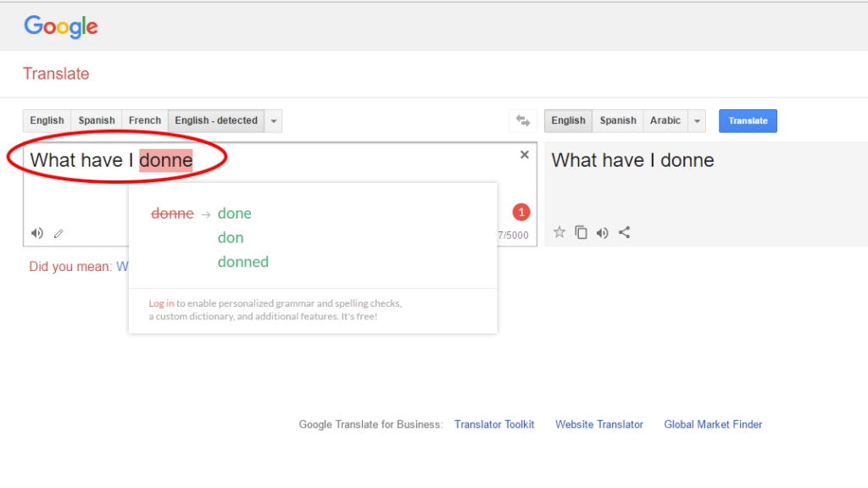Open source language dropdown arrow
The width and height of the screenshot is (868, 488).
274,121
